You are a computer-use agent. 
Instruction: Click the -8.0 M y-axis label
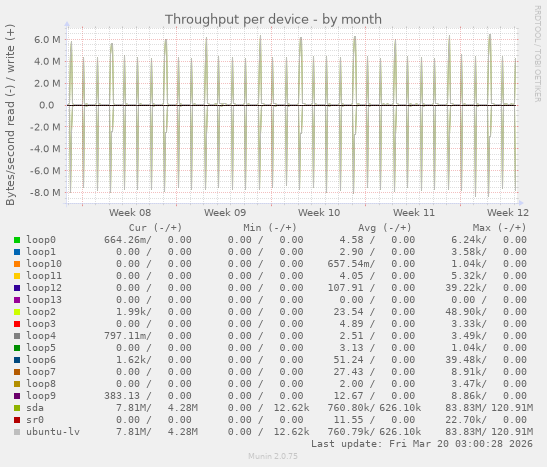click(x=45, y=193)
